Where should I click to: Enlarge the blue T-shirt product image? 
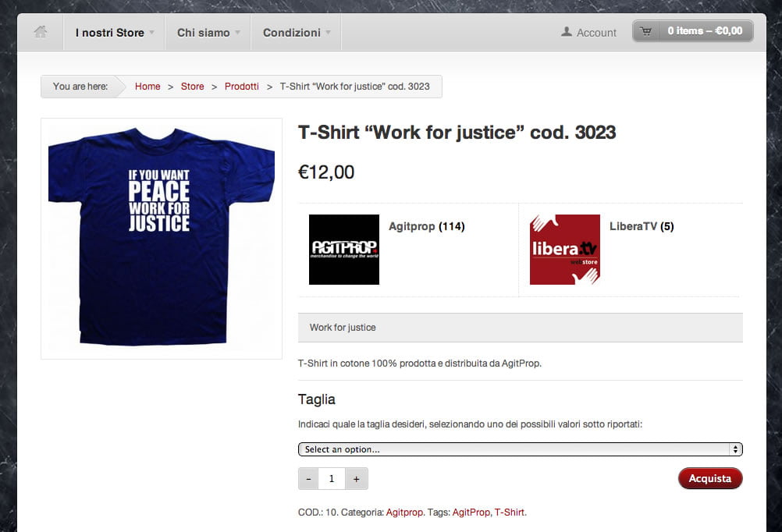162,239
